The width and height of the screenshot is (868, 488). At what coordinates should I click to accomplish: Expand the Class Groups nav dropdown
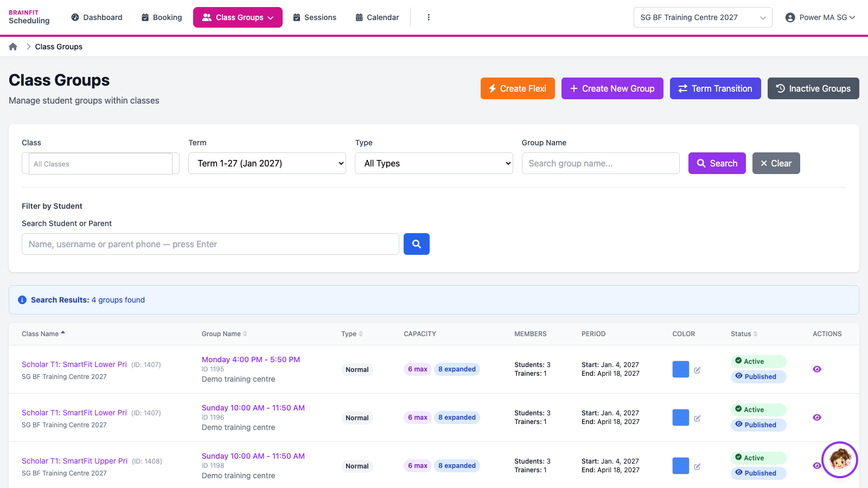[238, 17]
